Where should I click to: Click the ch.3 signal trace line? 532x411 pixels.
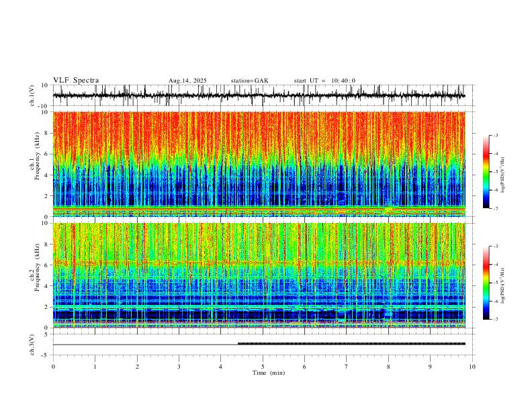(259, 345)
